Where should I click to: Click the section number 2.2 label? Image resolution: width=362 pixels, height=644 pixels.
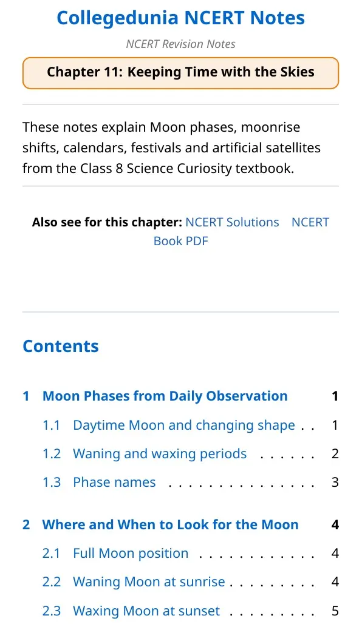[52, 582]
